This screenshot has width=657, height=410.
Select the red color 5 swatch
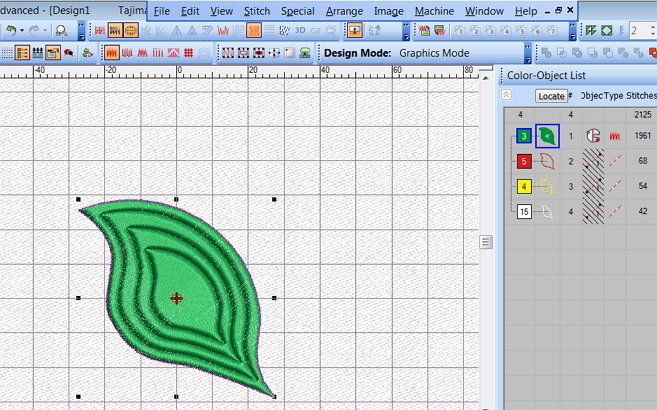[x=522, y=160]
